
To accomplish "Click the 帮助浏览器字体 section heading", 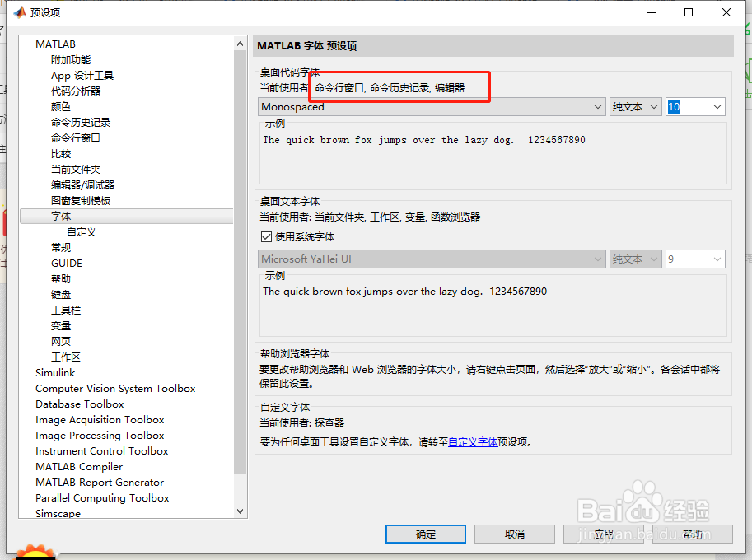I will 295,354.
